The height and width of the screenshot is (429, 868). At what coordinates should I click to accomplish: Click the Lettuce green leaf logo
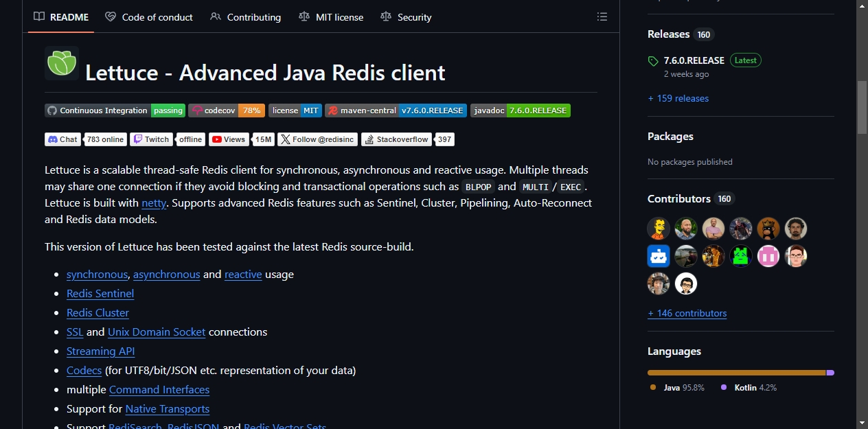(62, 63)
